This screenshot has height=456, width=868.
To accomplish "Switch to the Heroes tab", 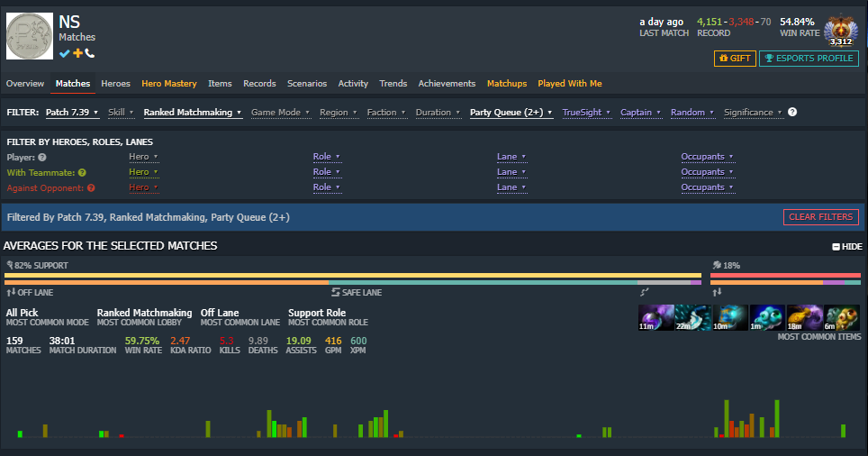I will pos(115,84).
